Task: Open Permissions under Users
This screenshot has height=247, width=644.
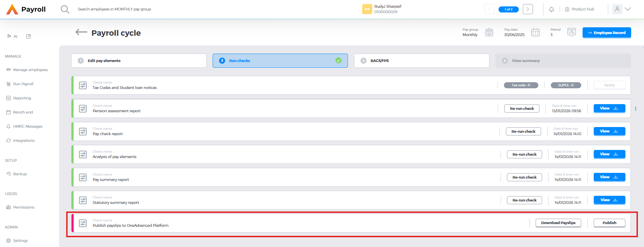Action: (20, 207)
